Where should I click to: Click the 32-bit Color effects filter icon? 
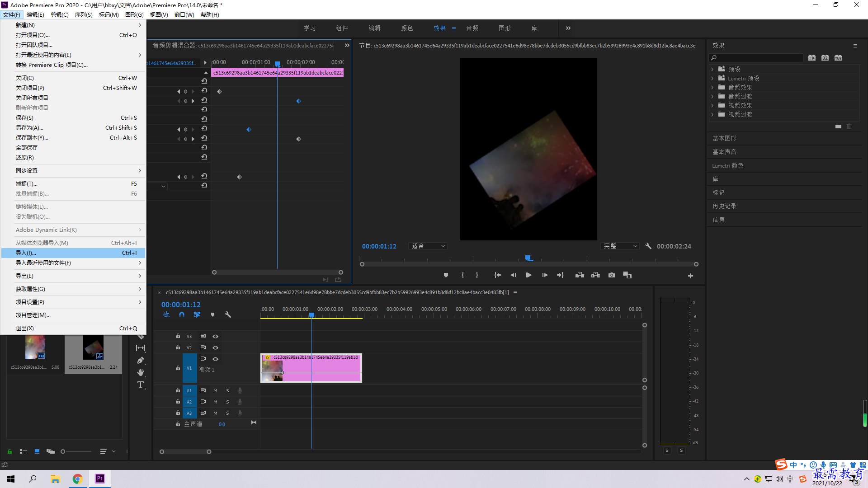click(x=825, y=58)
